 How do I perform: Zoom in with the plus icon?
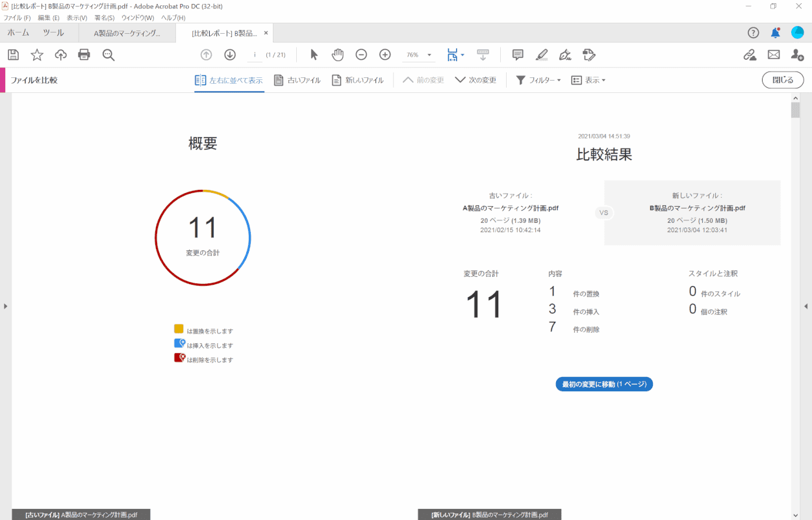pyautogui.click(x=385, y=55)
